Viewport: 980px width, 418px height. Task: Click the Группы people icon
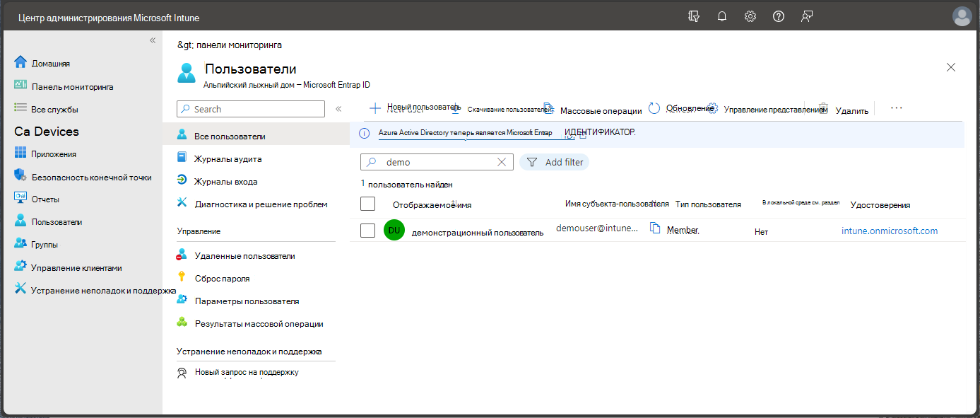(x=20, y=244)
